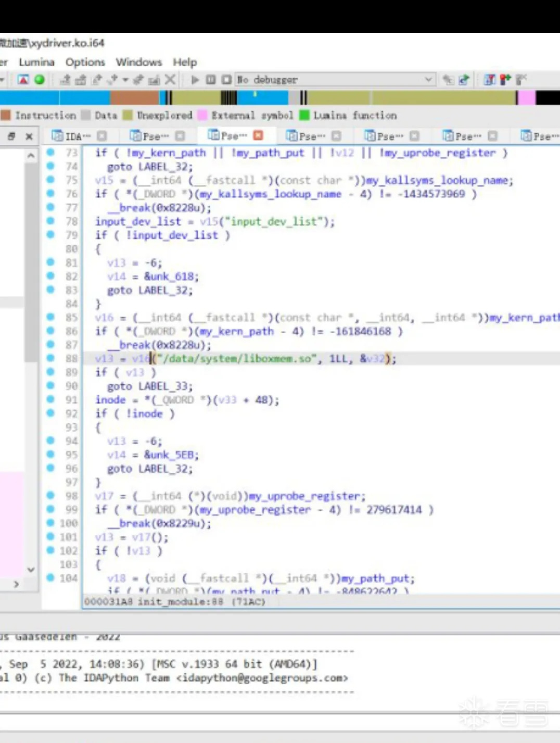Click my_uprobe_register on line 98
This screenshot has height=743, width=560.
306,496
